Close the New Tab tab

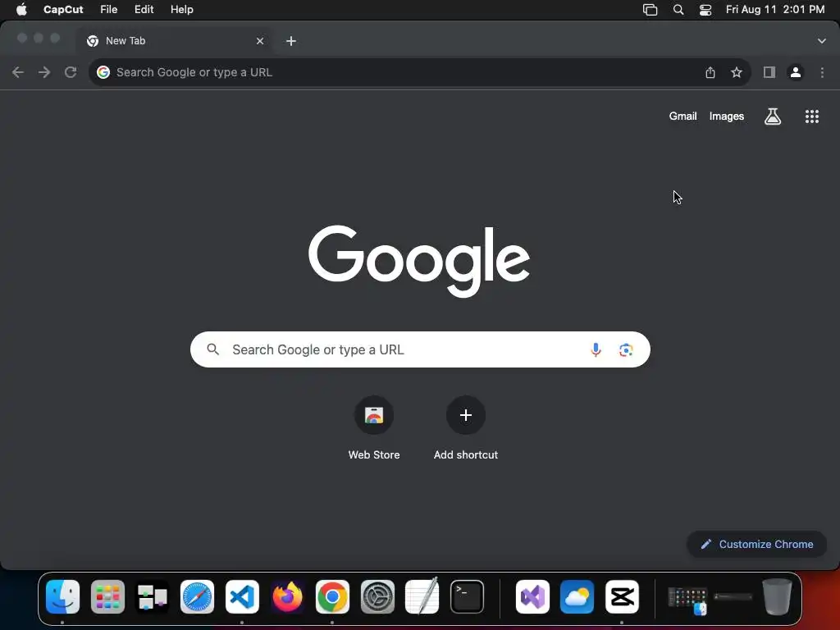tap(260, 41)
